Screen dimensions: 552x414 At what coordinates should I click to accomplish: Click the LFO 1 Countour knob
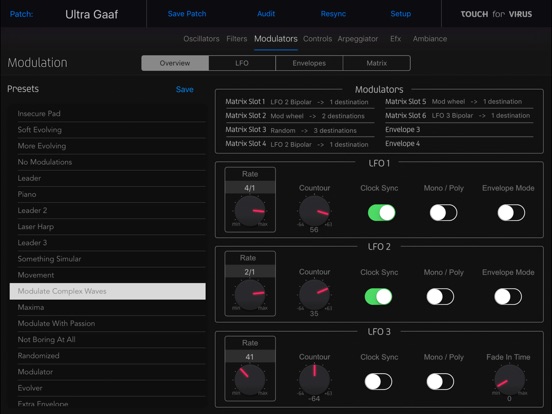[314, 211]
